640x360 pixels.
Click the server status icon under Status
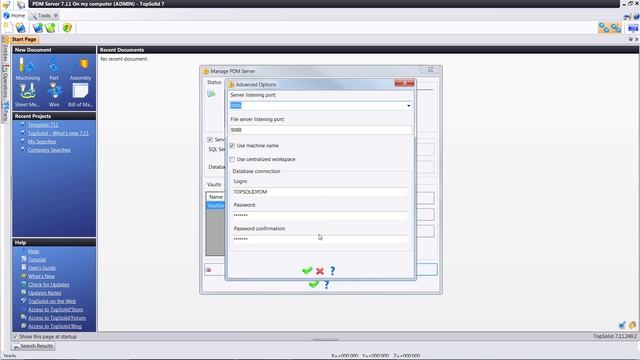click(211, 94)
